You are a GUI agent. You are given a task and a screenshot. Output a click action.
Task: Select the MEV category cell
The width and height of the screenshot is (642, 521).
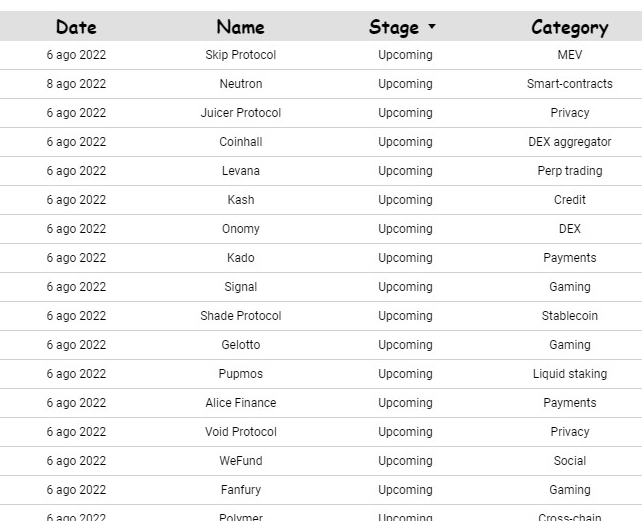click(569, 55)
